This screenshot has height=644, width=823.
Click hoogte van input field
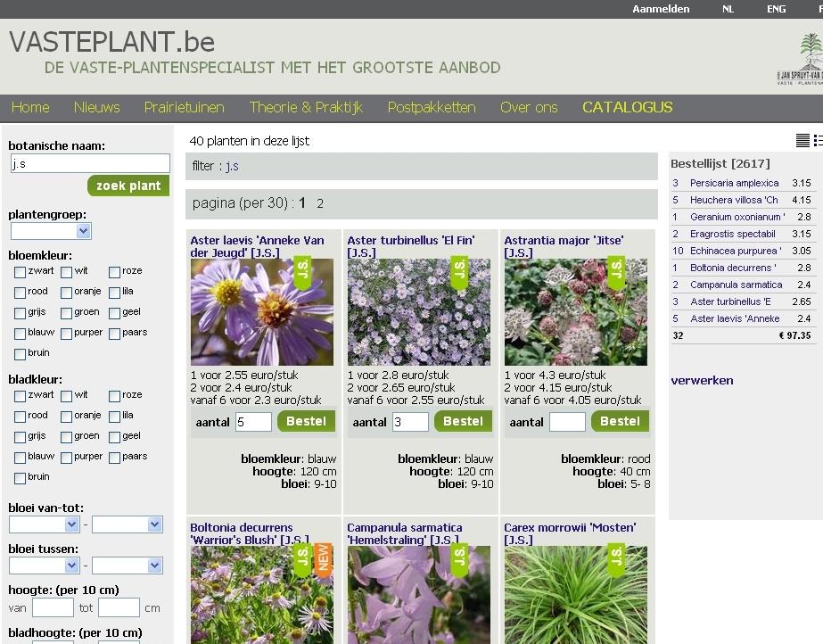53,607
